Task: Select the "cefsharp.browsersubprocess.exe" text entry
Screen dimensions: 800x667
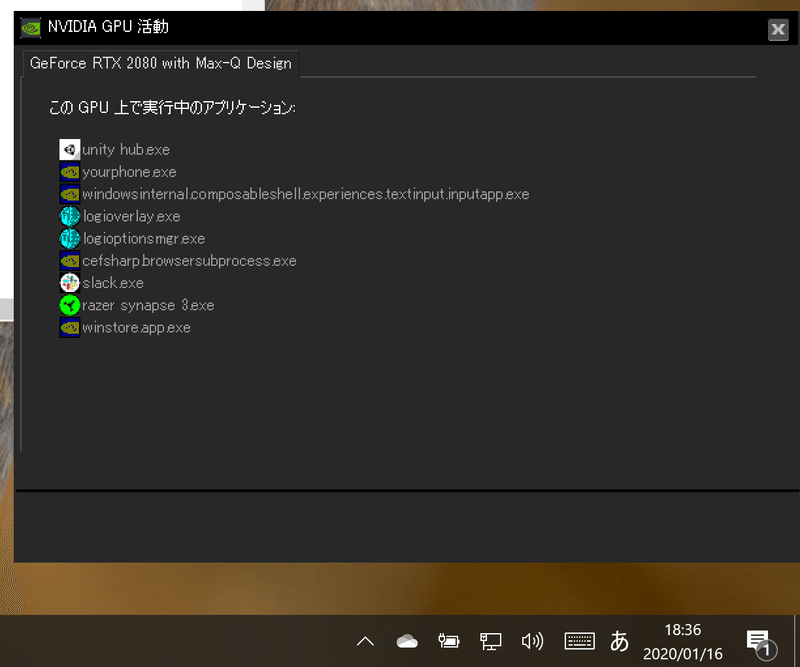Action: pos(189,261)
